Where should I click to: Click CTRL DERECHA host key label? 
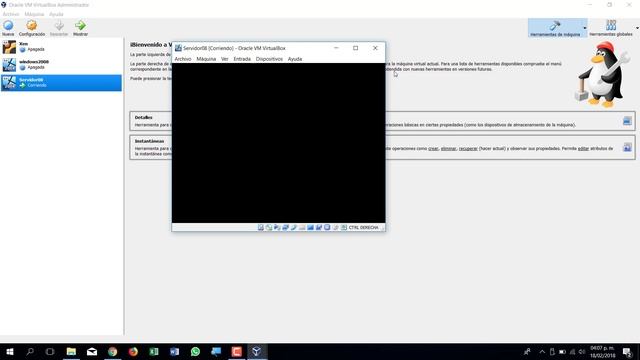tap(363, 227)
